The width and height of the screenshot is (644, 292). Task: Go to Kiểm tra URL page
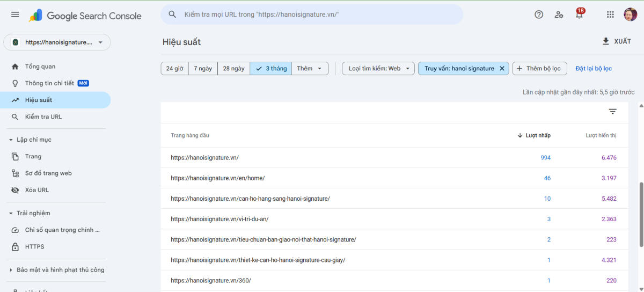pyautogui.click(x=43, y=116)
